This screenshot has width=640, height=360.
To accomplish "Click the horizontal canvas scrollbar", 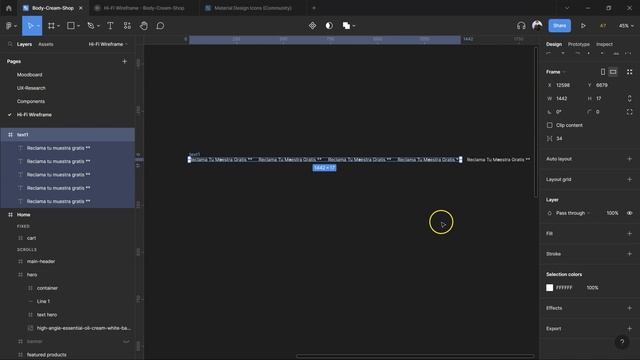I will pyautogui.click(x=415, y=356).
